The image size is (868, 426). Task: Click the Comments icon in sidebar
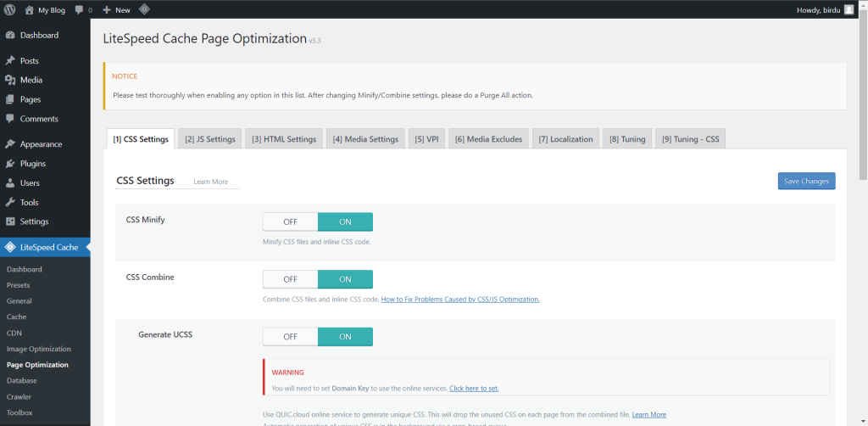pyautogui.click(x=10, y=119)
